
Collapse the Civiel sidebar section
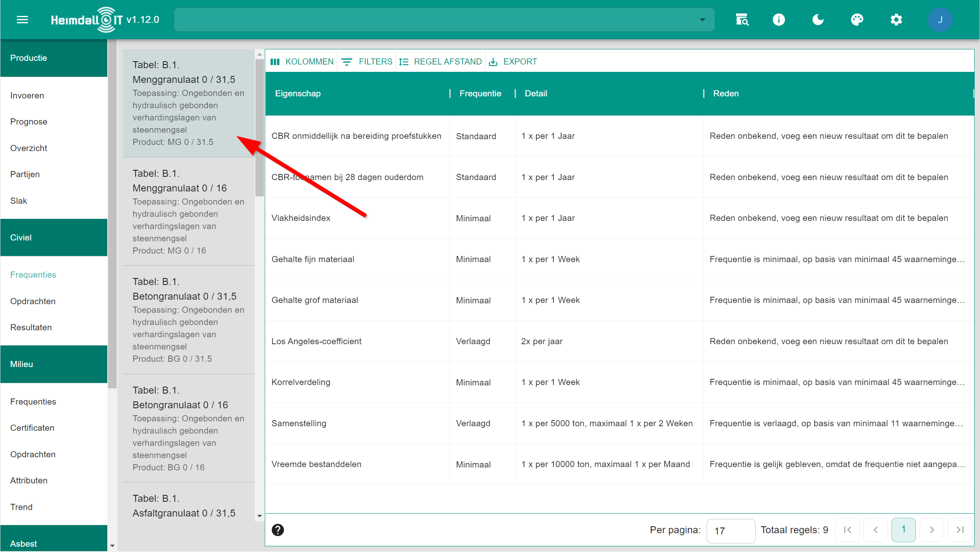54,238
